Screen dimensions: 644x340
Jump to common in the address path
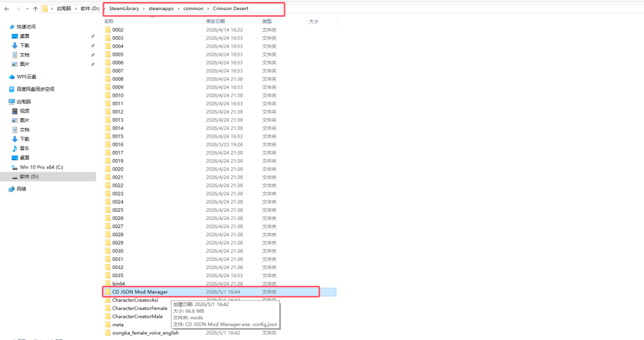[x=193, y=9]
